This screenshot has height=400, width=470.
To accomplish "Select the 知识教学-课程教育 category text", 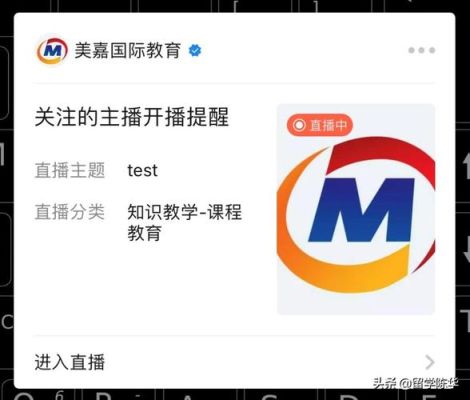I will tap(184, 222).
